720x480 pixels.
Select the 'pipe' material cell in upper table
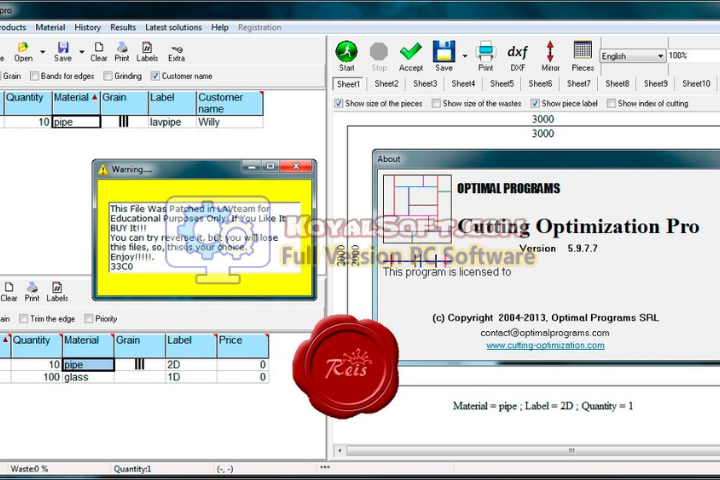(x=76, y=122)
